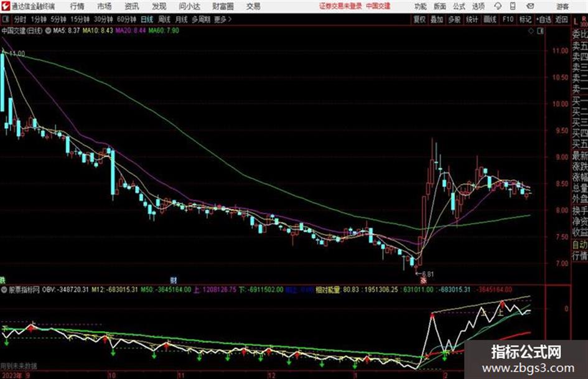Switch to the 月线 period tab
Image resolution: width=588 pixels, height=379 pixels.
pos(181,19)
